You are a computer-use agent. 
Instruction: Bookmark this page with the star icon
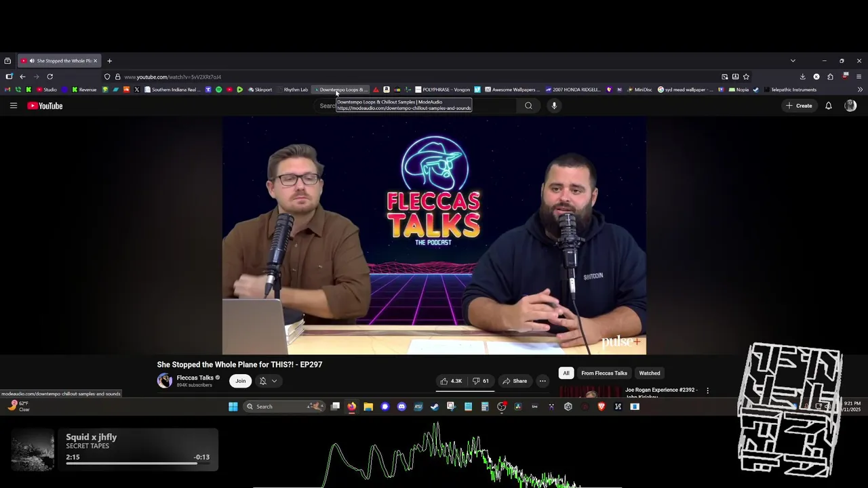point(746,77)
